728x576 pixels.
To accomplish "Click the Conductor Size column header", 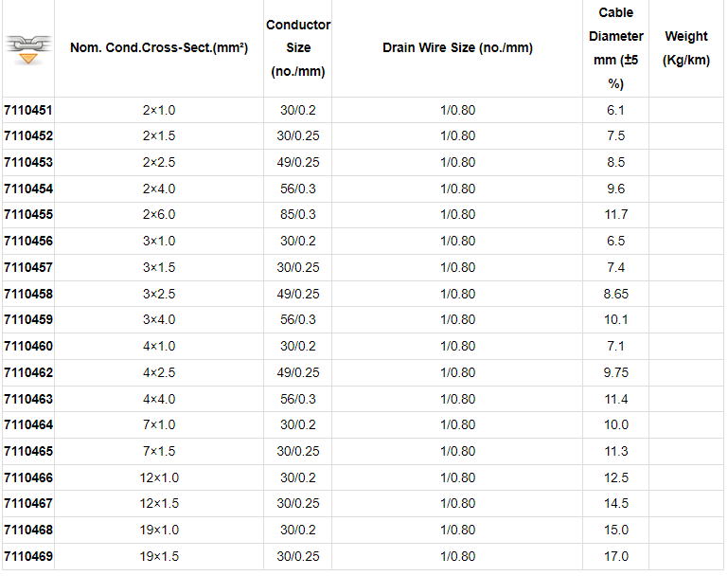I will [298, 47].
